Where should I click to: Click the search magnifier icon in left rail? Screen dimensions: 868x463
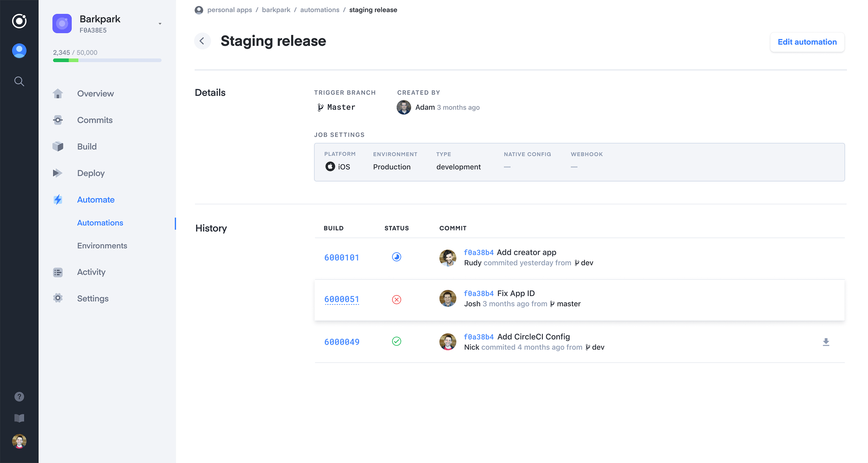click(19, 81)
